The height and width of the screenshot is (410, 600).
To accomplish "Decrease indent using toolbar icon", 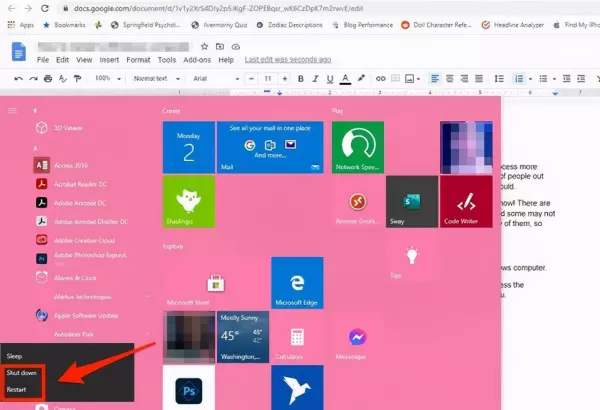I will pyautogui.click(x=567, y=78).
